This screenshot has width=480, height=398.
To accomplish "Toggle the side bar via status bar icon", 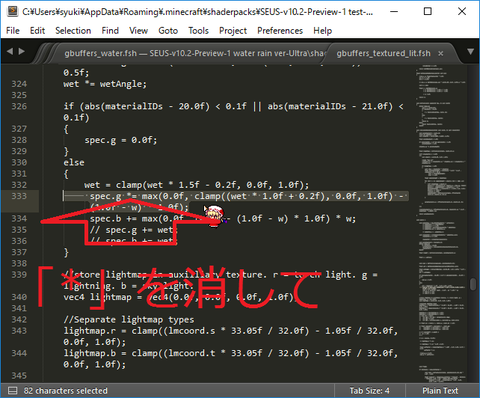I will tap(12, 390).
